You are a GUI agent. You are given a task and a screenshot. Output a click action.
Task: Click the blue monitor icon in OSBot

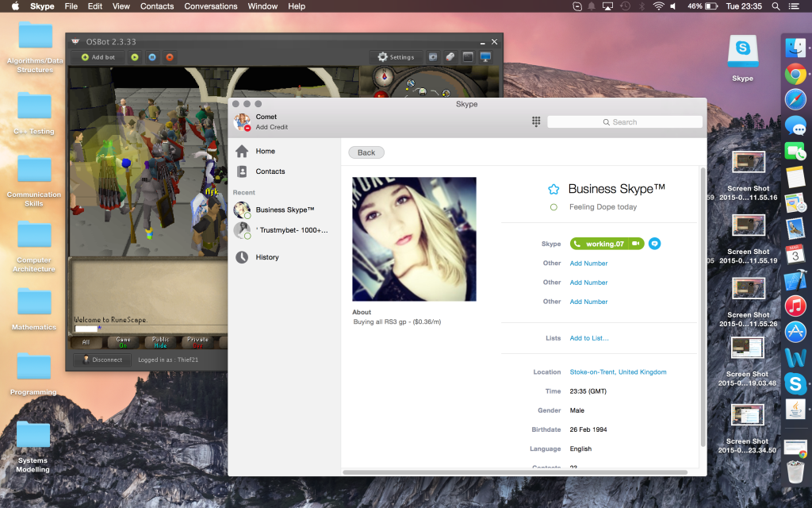(485, 57)
